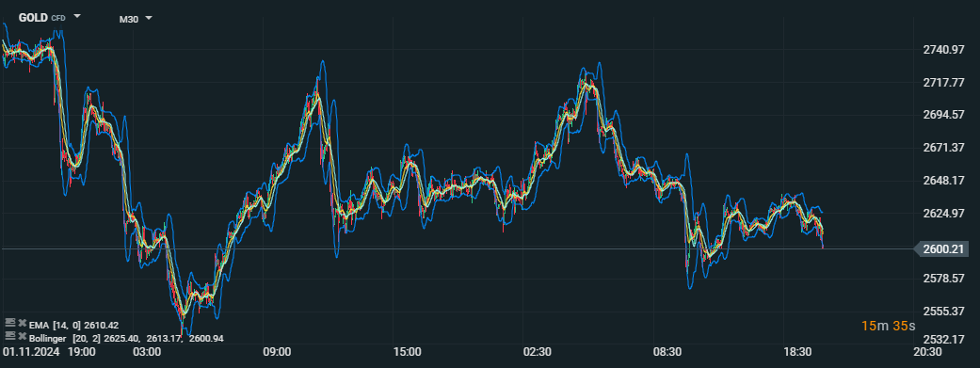Click the horizontal current price line
This screenshot has width=980, height=368.
point(457,248)
